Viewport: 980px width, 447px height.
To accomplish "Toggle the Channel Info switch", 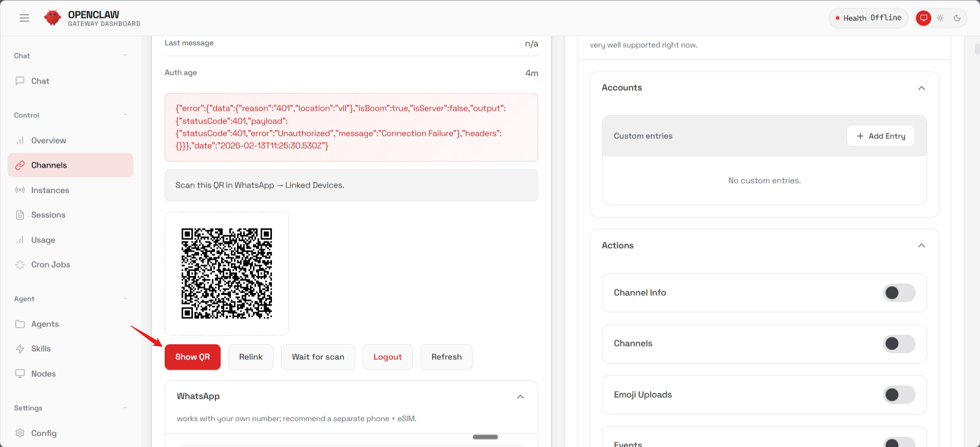I will click(899, 293).
